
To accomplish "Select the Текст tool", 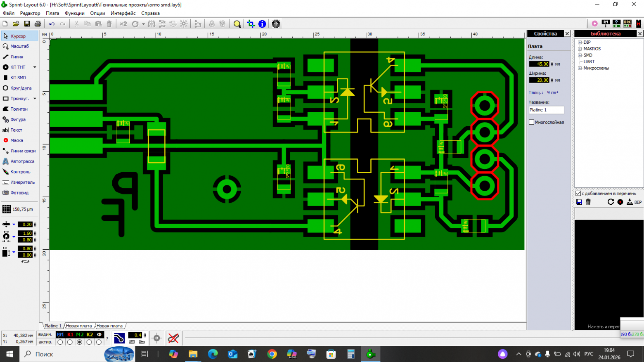I will point(20,130).
